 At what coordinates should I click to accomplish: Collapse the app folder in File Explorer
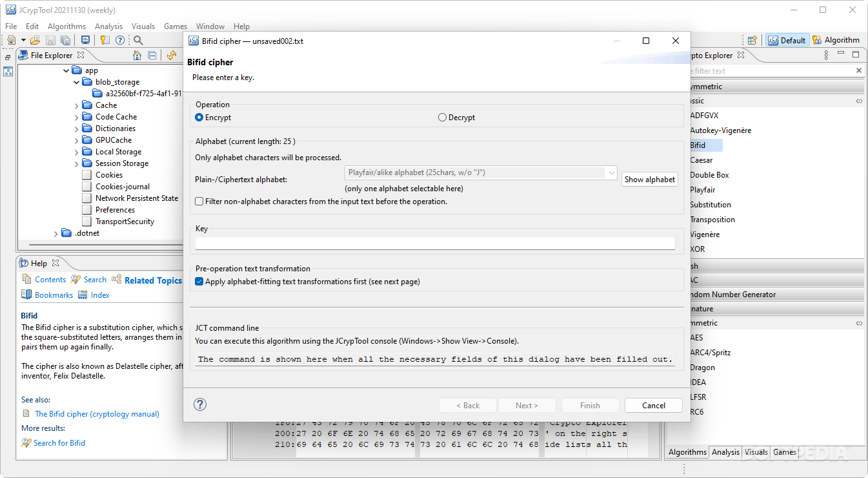pos(65,70)
